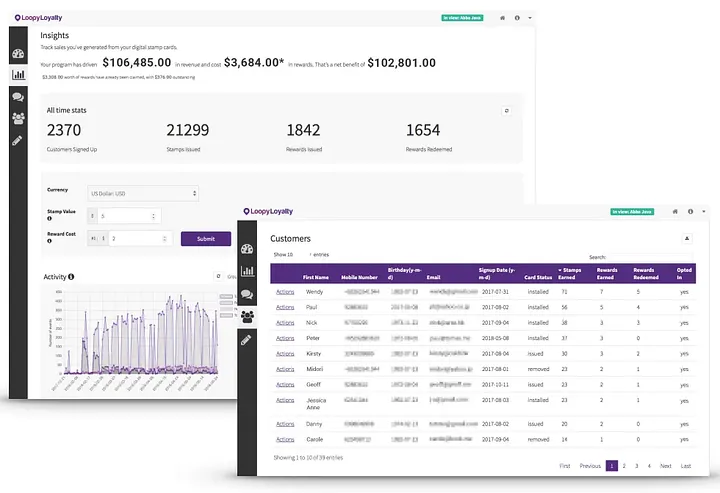
Task: Click refresh icon in All time stats
Action: (x=506, y=111)
